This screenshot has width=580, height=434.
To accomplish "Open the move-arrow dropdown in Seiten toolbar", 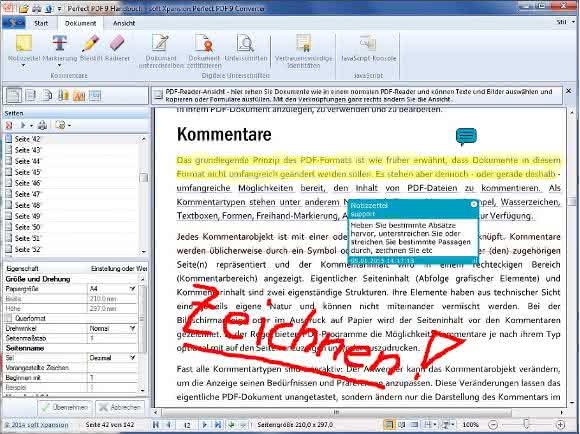I will [x=31, y=126].
